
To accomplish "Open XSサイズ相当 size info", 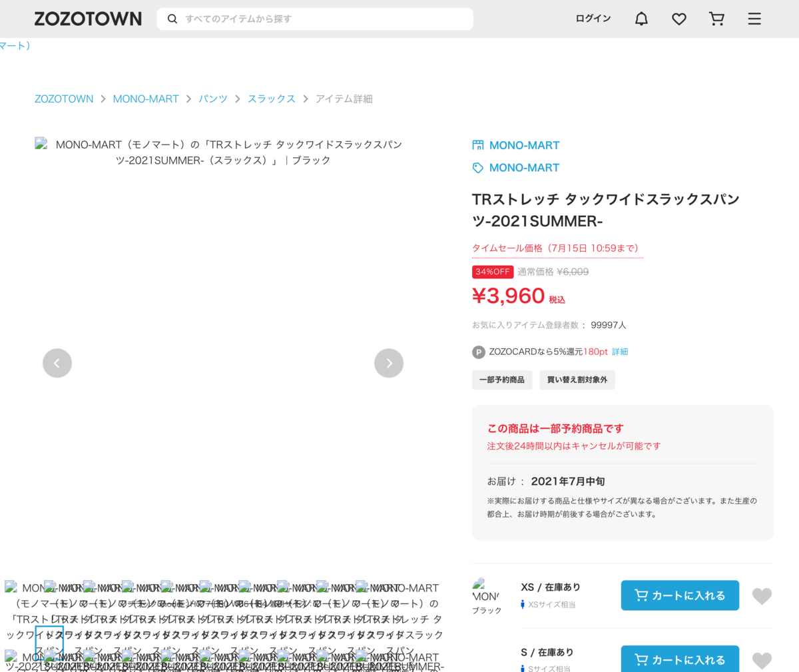I will tap(549, 605).
